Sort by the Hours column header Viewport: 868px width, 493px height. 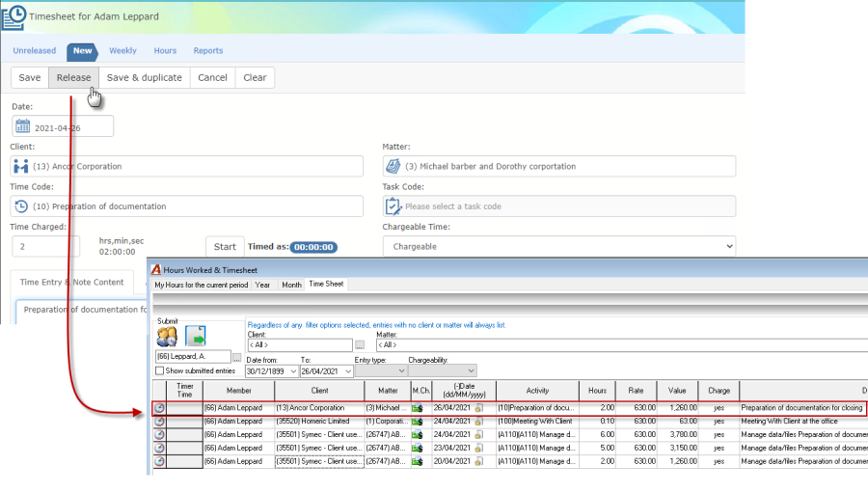coord(597,391)
